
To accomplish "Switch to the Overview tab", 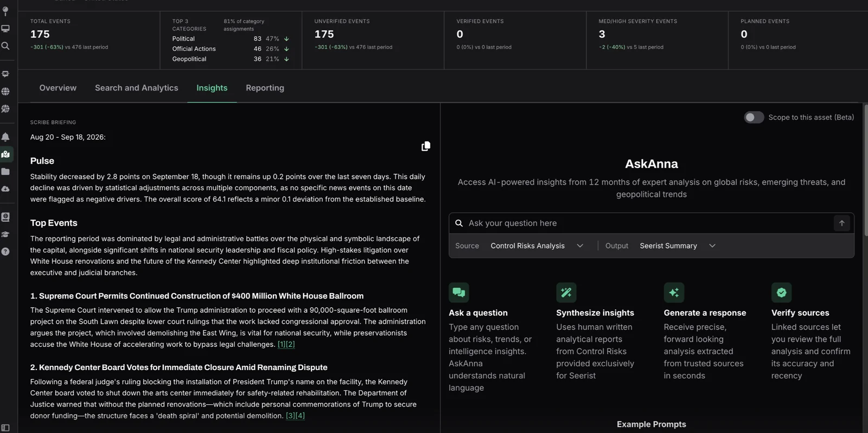I will (58, 88).
